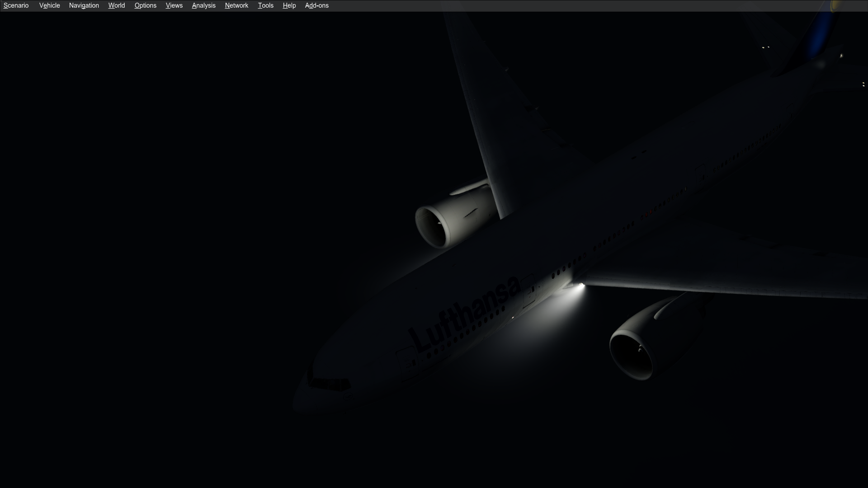Open the Views menu
The image size is (868, 488).
point(174,5)
